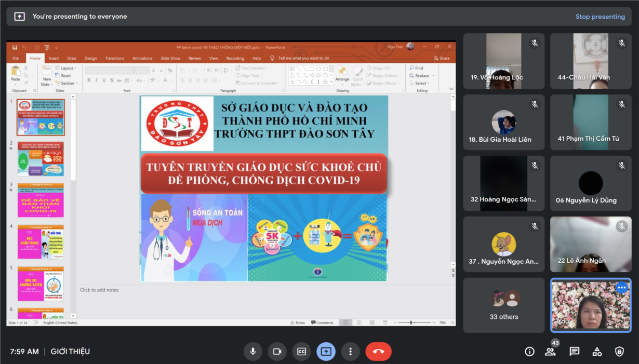
Task: Select slide 3 thumbnail
Action: click(x=41, y=200)
